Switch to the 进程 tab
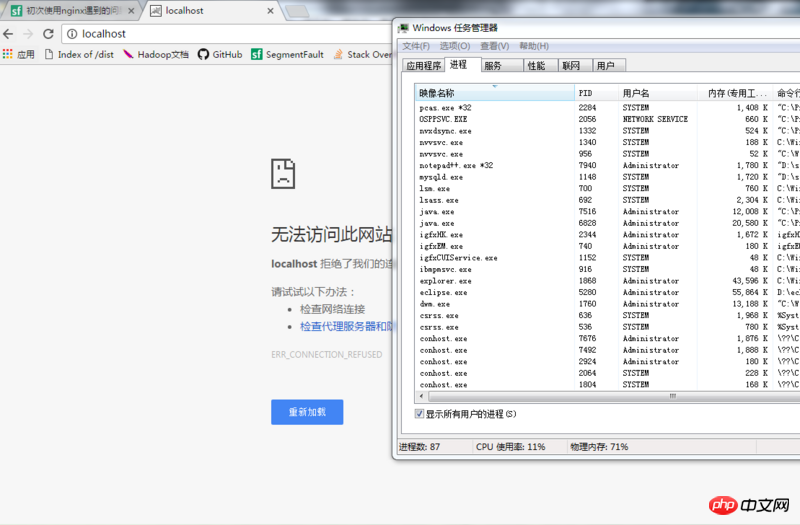Image resolution: width=800 pixels, height=525 pixels. point(462,64)
